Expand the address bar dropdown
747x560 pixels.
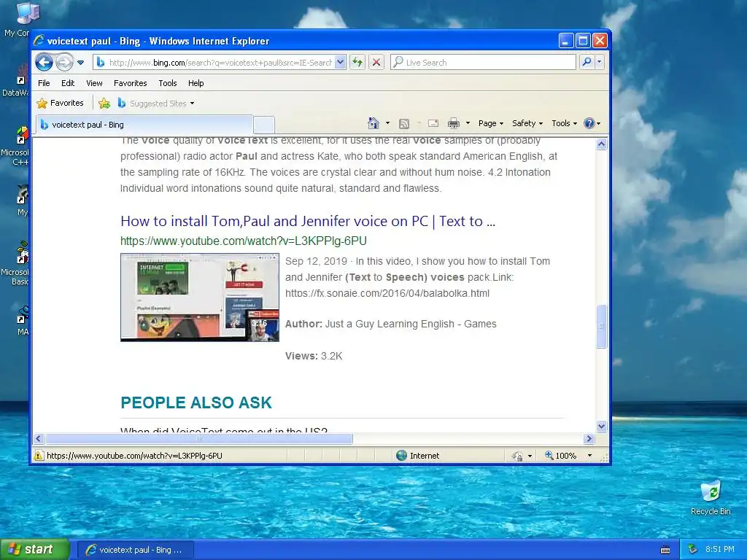(340, 63)
